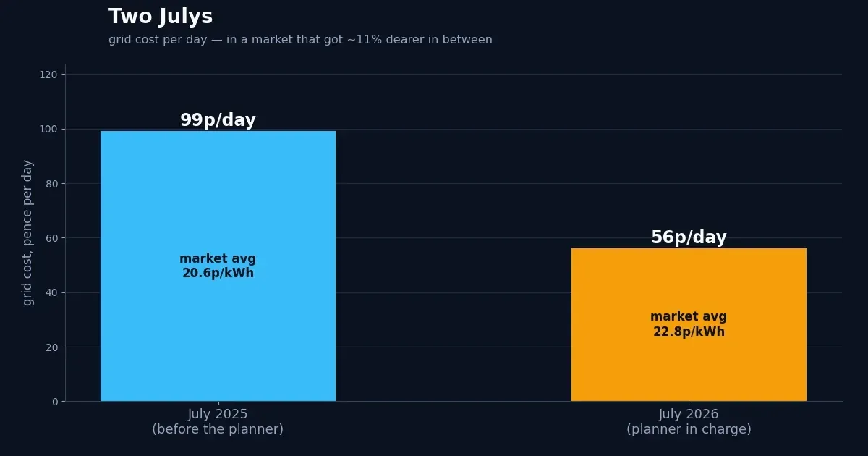Image resolution: width=868 pixels, height=456 pixels.
Task: Click the 20 tick on the y-axis
Action: (52, 347)
